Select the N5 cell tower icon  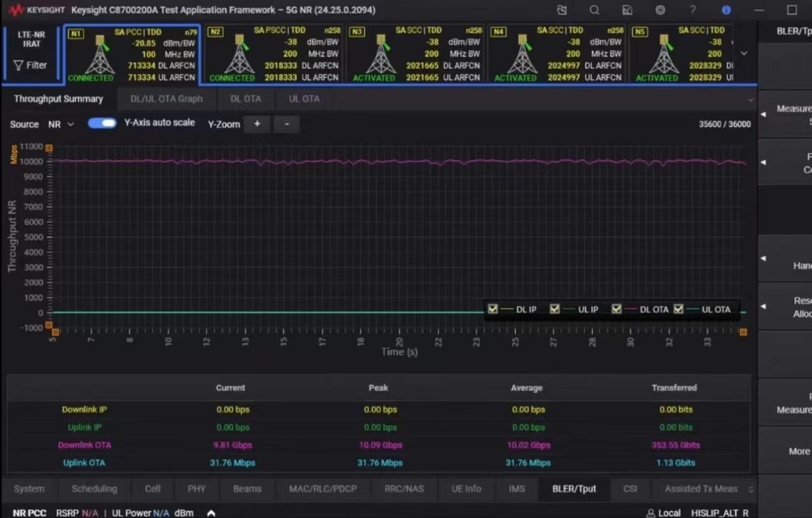pos(664,56)
